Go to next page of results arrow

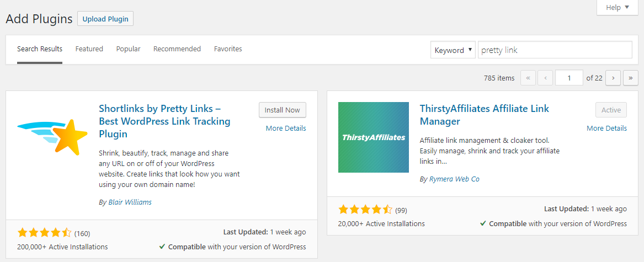pyautogui.click(x=613, y=78)
